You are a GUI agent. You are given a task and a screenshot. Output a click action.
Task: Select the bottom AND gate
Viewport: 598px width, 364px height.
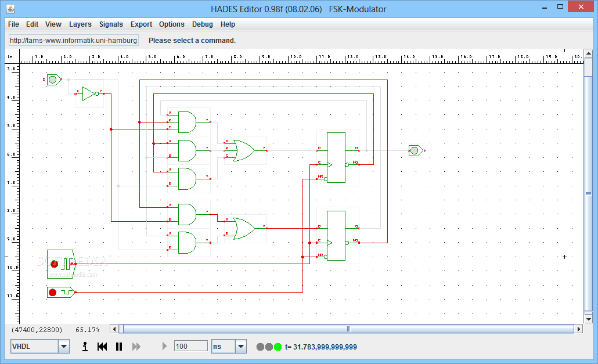coord(187,243)
